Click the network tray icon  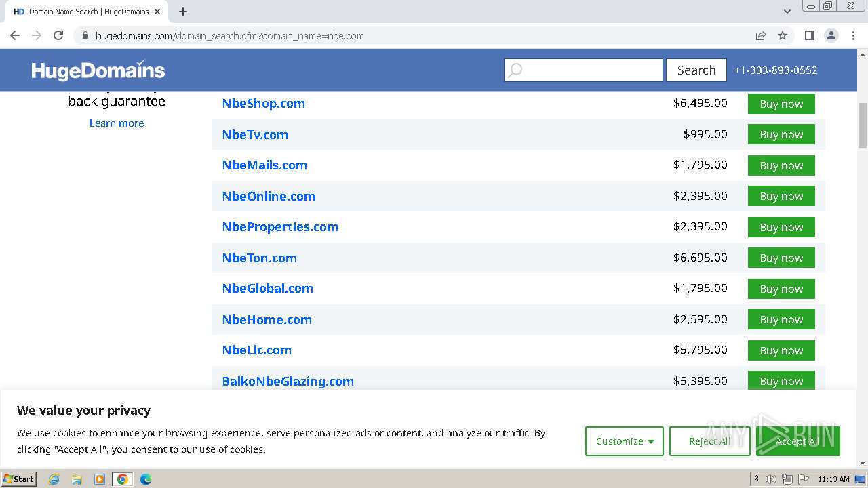(787, 479)
